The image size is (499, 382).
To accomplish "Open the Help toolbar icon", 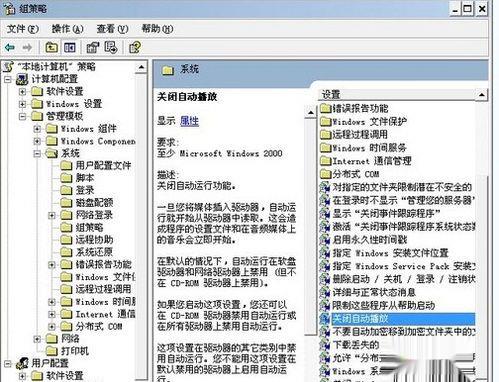I will 135,47.
